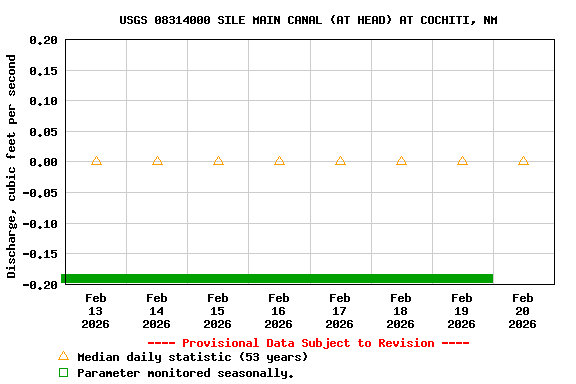Viewport: 576px width, 384px height.
Task: Click the 0.00 y-axis value
Action: click(x=44, y=162)
